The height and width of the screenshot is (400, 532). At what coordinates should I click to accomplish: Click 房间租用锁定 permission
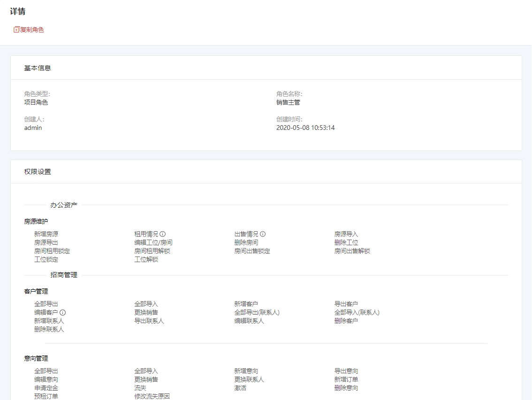pyautogui.click(x=52, y=251)
